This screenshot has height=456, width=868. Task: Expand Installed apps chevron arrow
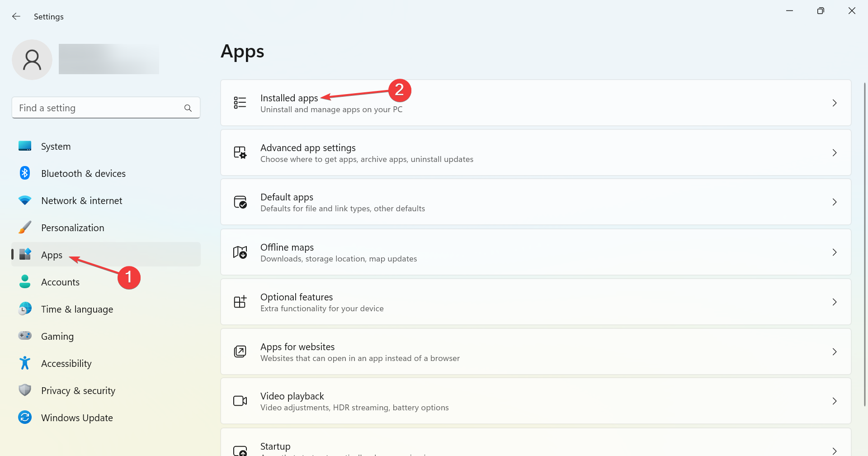pos(835,103)
